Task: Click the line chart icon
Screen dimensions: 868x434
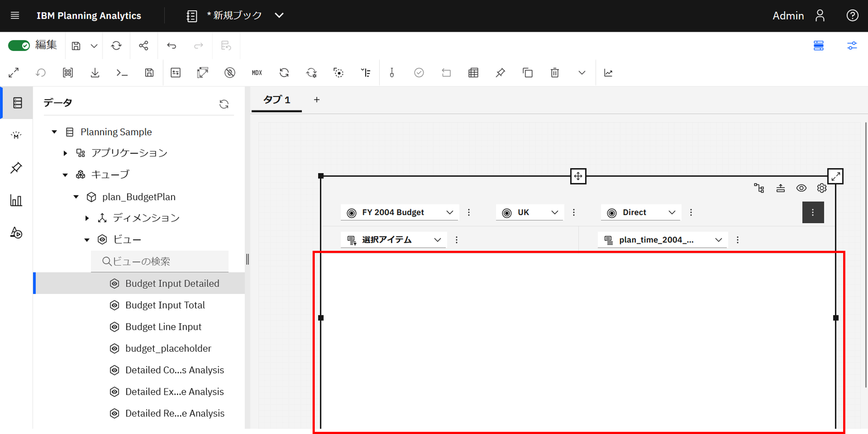Action: coord(609,73)
